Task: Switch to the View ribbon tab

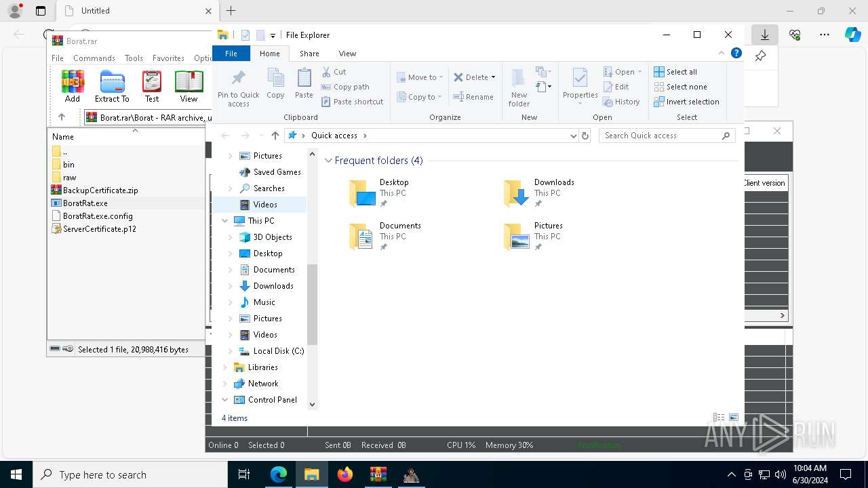Action: 347,54
